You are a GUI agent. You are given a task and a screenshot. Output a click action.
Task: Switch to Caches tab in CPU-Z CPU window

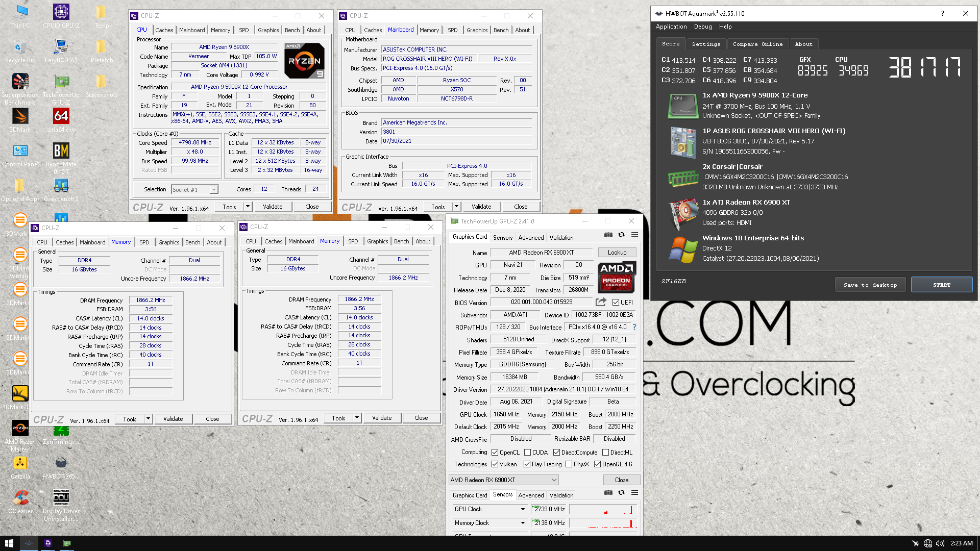[164, 30]
